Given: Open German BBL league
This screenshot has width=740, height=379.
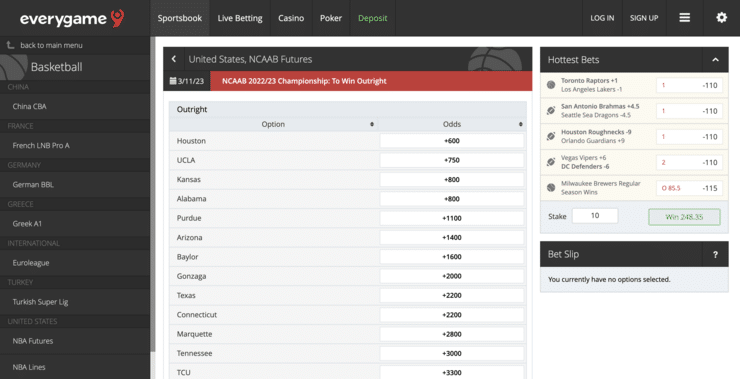Looking at the screenshot, I should tap(75, 185).
